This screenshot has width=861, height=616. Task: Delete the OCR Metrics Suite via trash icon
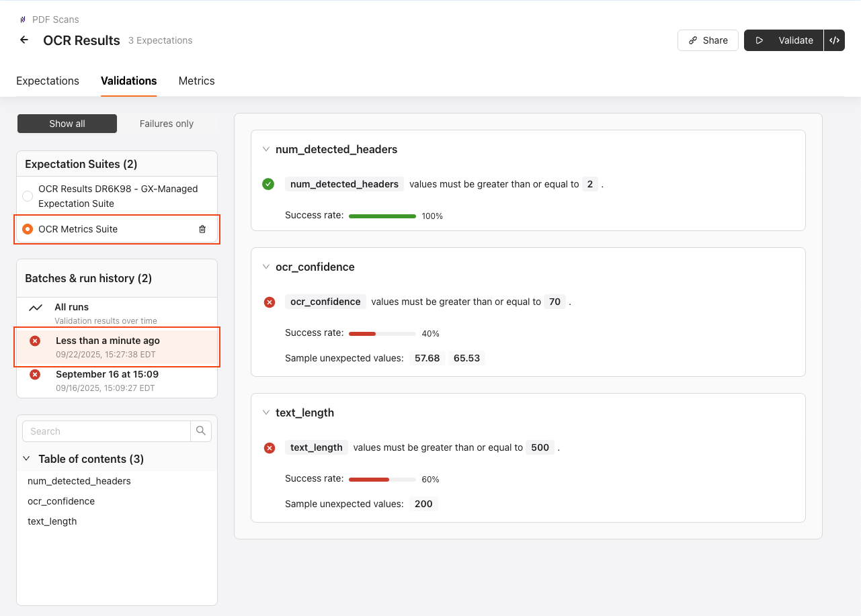click(x=202, y=229)
